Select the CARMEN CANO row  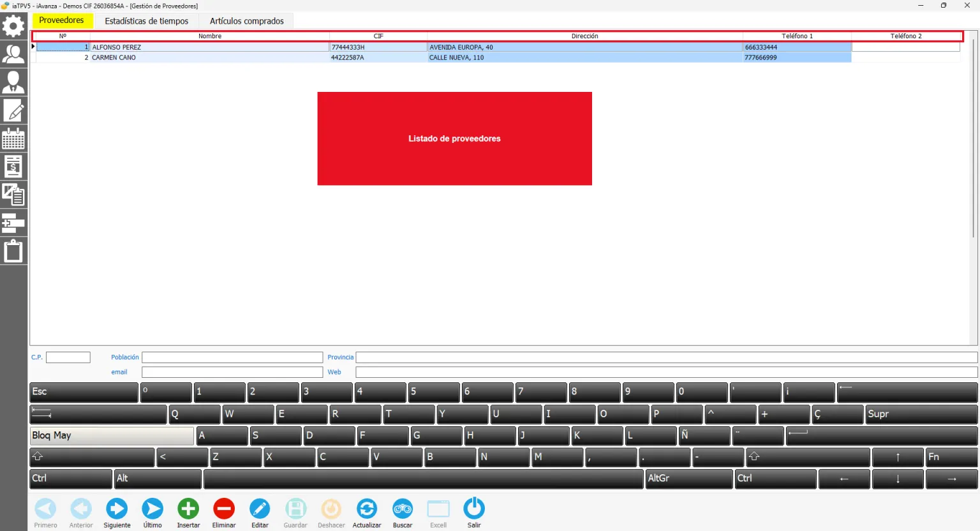click(x=498, y=57)
